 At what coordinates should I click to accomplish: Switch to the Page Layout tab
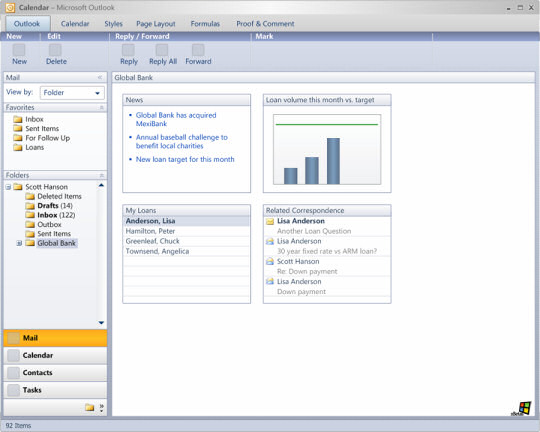point(156,24)
